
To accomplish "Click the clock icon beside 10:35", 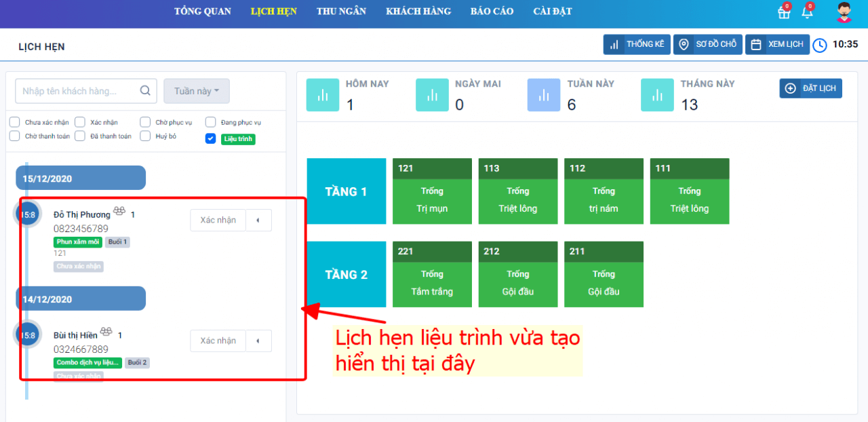I will [x=820, y=45].
